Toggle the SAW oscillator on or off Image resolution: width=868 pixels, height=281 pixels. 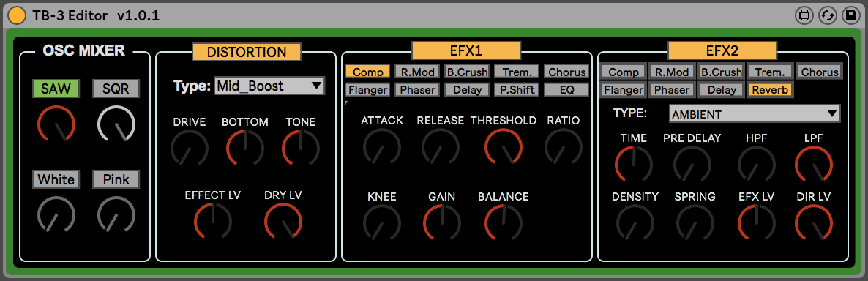tap(56, 89)
